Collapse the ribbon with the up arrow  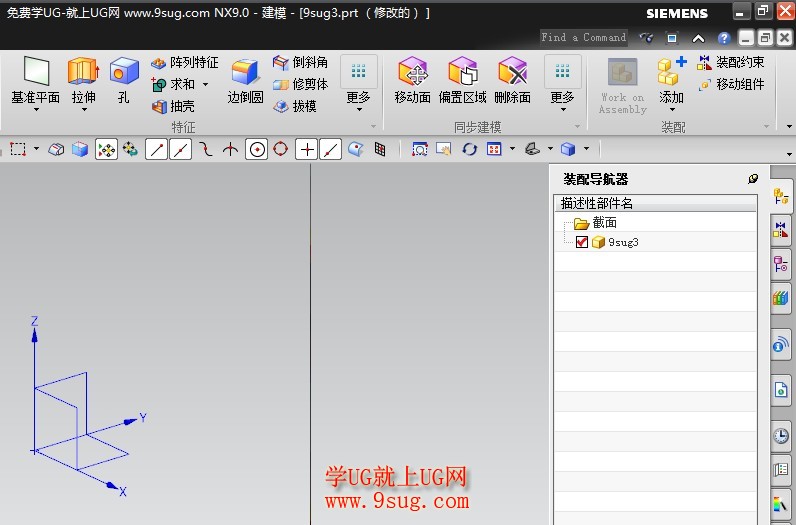point(699,38)
